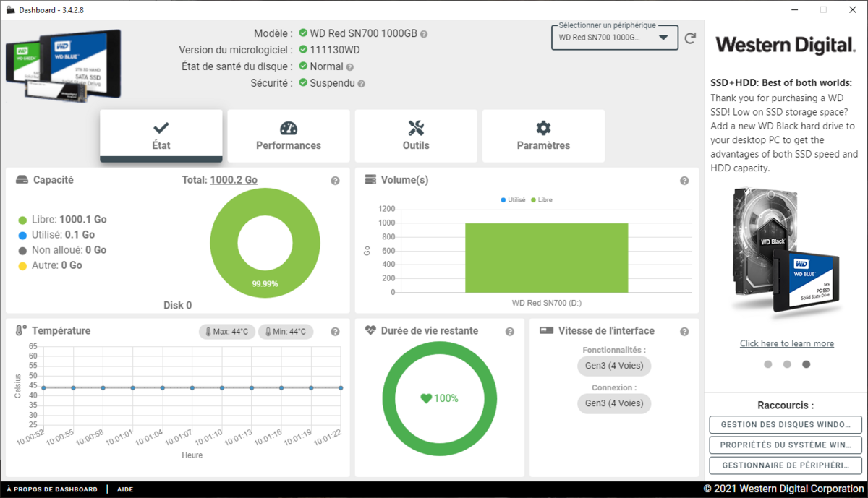Go to the Outils tab
The width and height of the screenshot is (868, 498).
pos(416,137)
